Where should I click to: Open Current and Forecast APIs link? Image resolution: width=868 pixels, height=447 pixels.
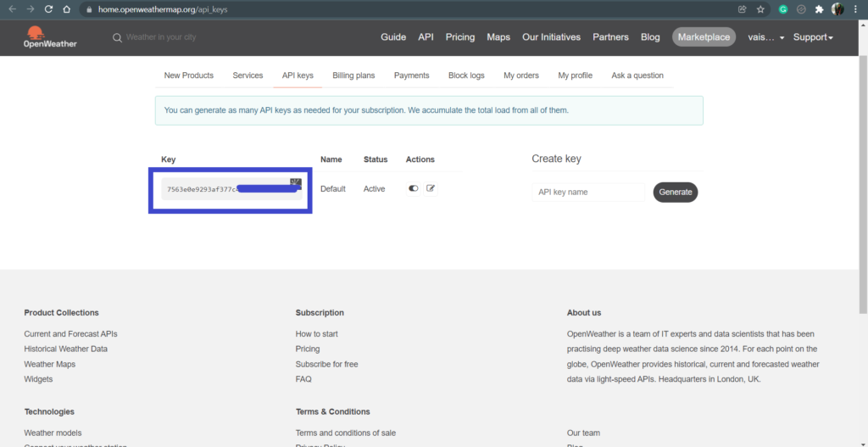[x=71, y=334]
